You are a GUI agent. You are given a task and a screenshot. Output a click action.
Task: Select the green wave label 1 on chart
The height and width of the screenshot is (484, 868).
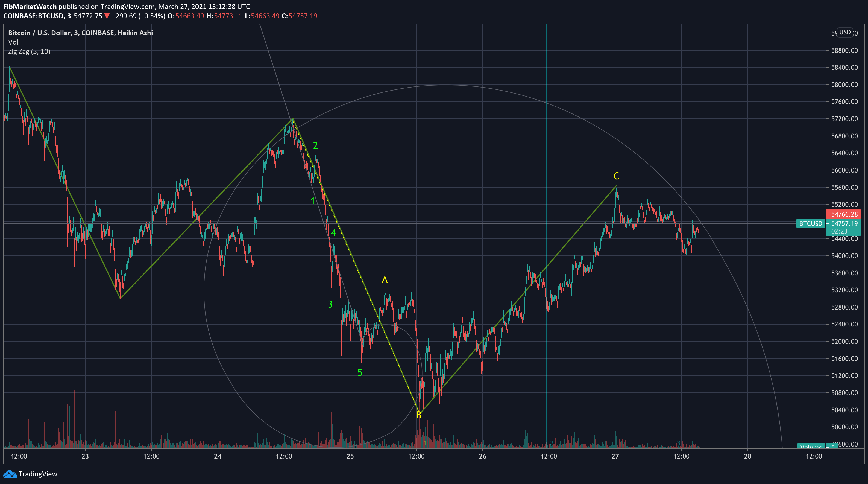pyautogui.click(x=313, y=201)
